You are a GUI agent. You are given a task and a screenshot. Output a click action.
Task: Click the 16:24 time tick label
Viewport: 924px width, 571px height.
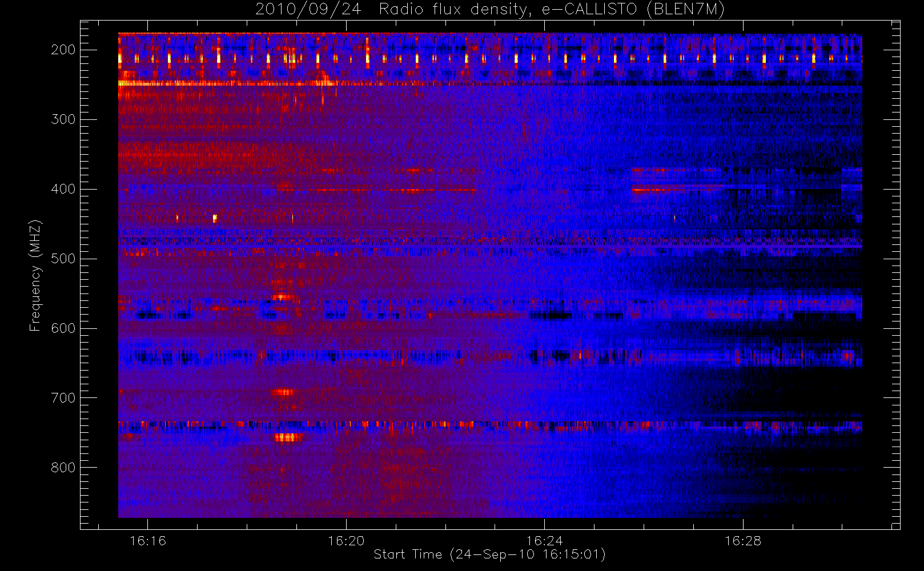545,541
